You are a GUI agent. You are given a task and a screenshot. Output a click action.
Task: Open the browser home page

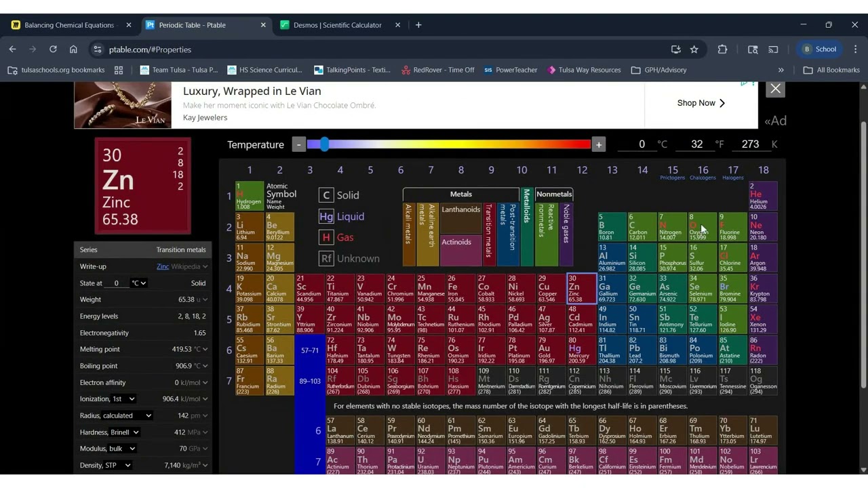coord(73,49)
